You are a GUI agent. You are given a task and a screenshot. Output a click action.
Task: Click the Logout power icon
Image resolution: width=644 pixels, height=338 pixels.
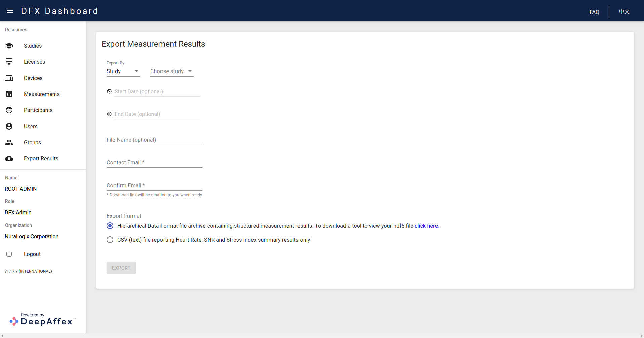9,254
